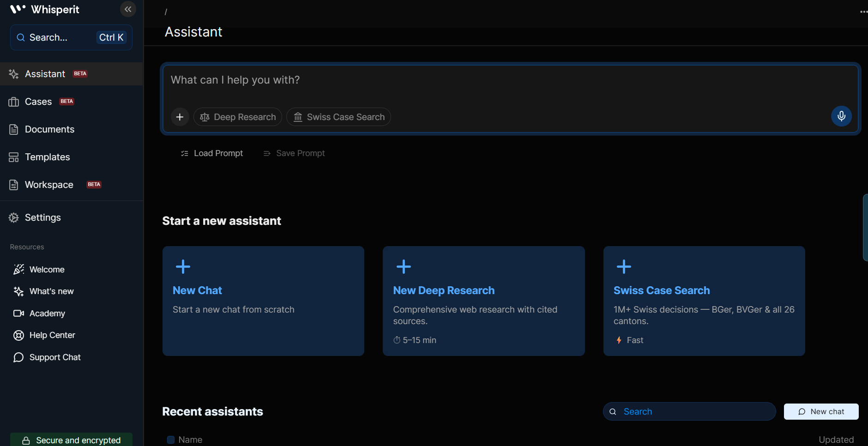Click the 'Resources' sidebar label
The width and height of the screenshot is (868, 446).
[x=27, y=247]
